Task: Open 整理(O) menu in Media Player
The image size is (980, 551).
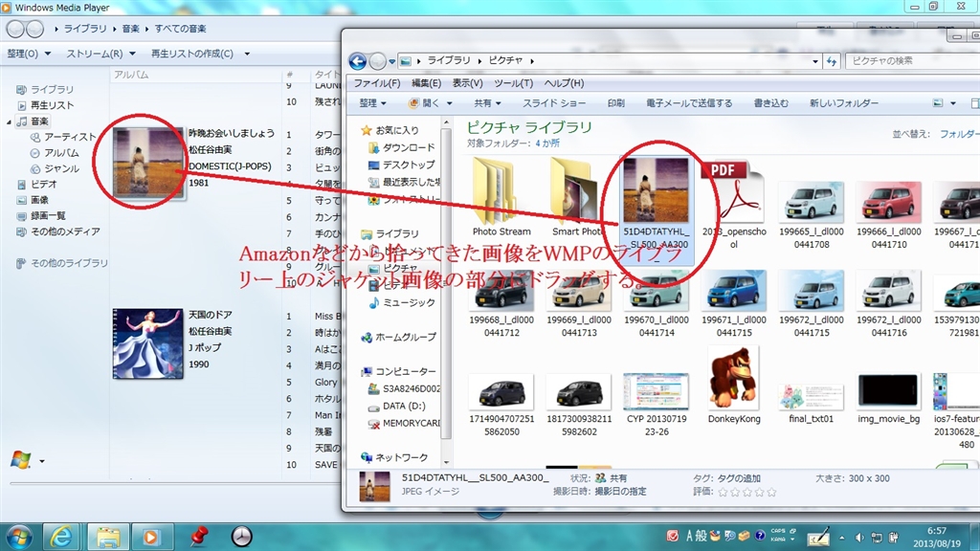Action: point(28,54)
